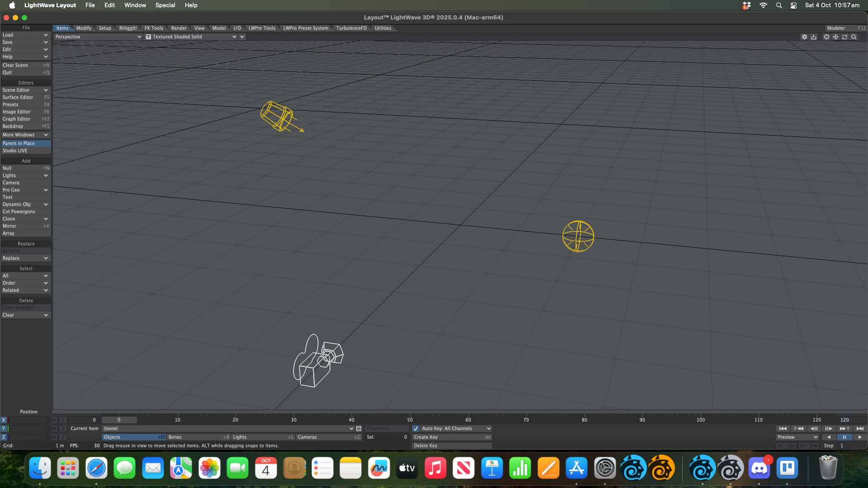Click the Create Key button
The image size is (868, 488).
pyautogui.click(x=452, y=437)
